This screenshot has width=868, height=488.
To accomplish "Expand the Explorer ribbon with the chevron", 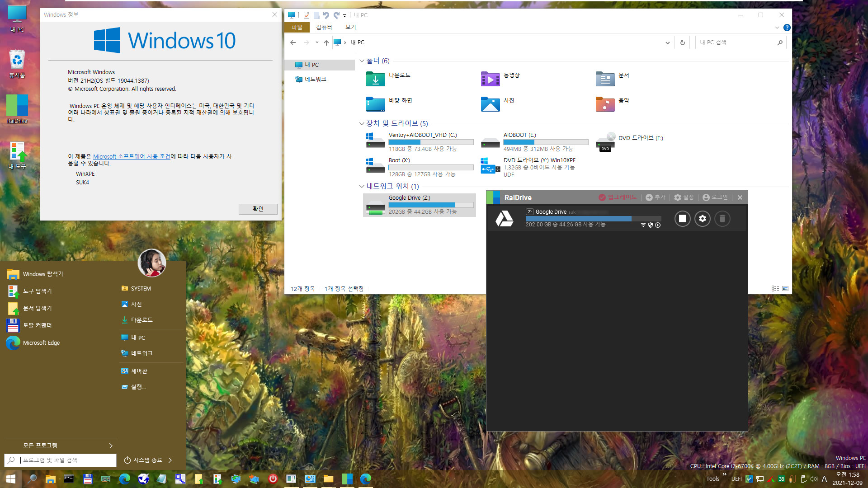I will pyautogui.click(x=777, y=28).
